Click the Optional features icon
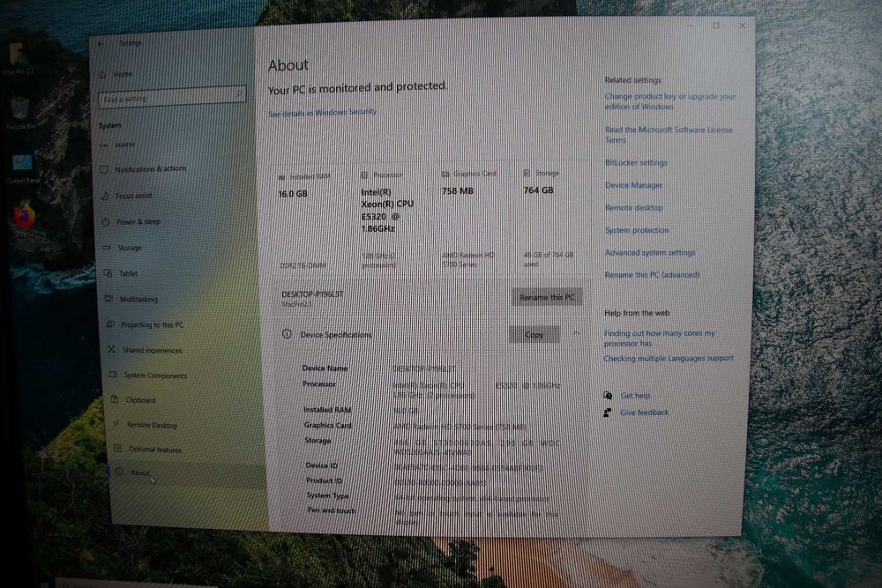The width and height of the screenshot is (882, 588). pos(117,449)
